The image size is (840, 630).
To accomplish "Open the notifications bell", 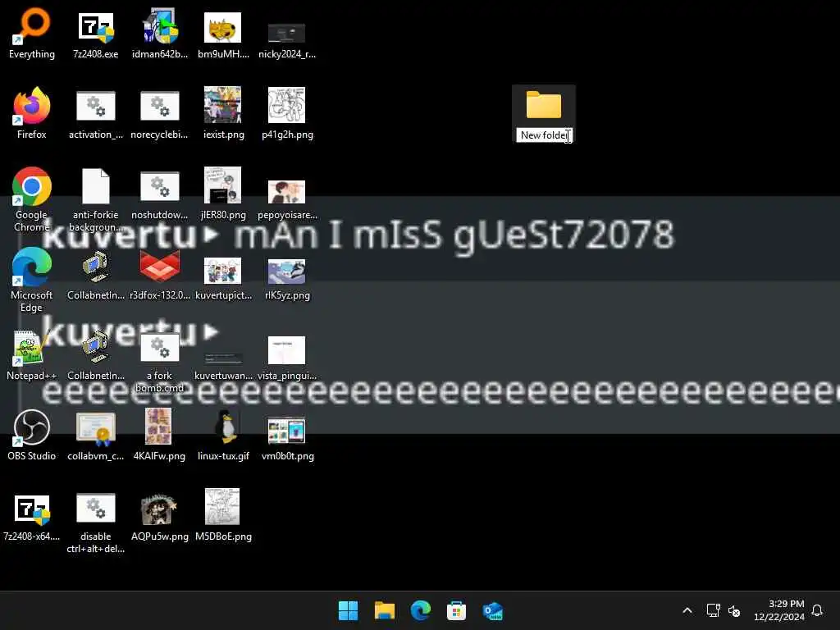I will click(x=817, y=610).
